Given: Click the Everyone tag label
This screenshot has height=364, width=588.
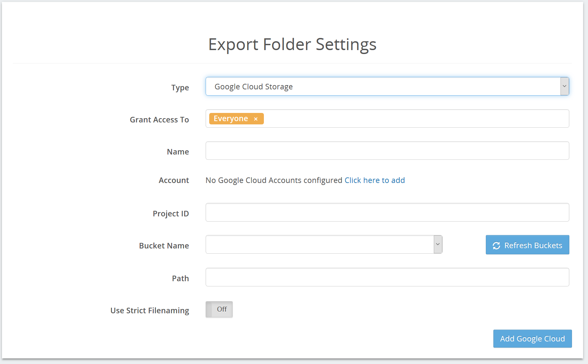Looking at the screenshot, I should 230,118.
